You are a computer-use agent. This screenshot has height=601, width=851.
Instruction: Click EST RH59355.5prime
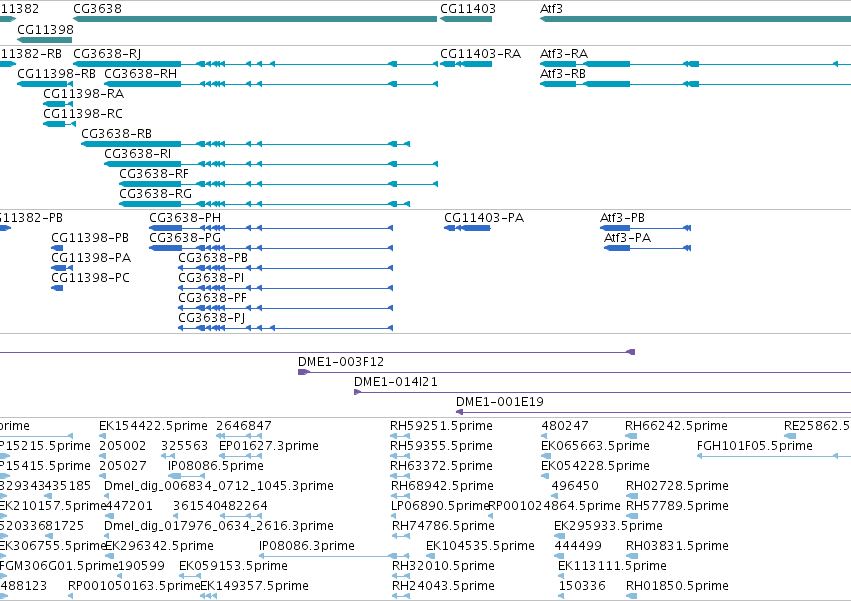tap(441, 446)
